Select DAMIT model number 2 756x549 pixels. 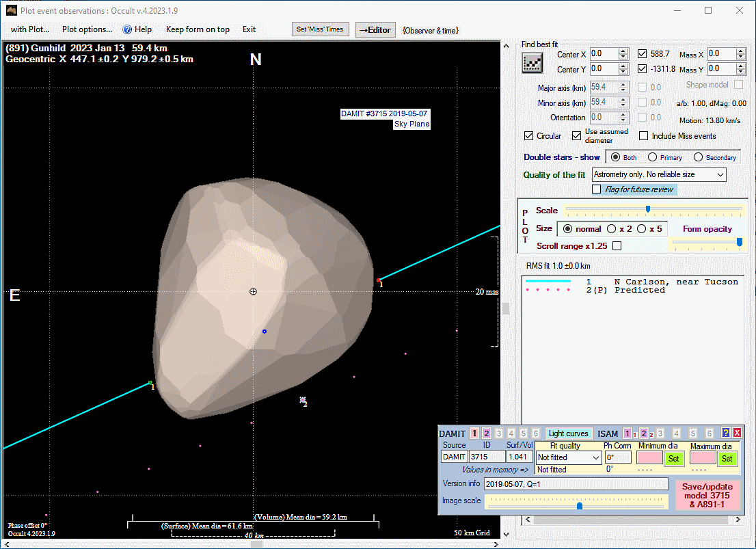(486, 433)
